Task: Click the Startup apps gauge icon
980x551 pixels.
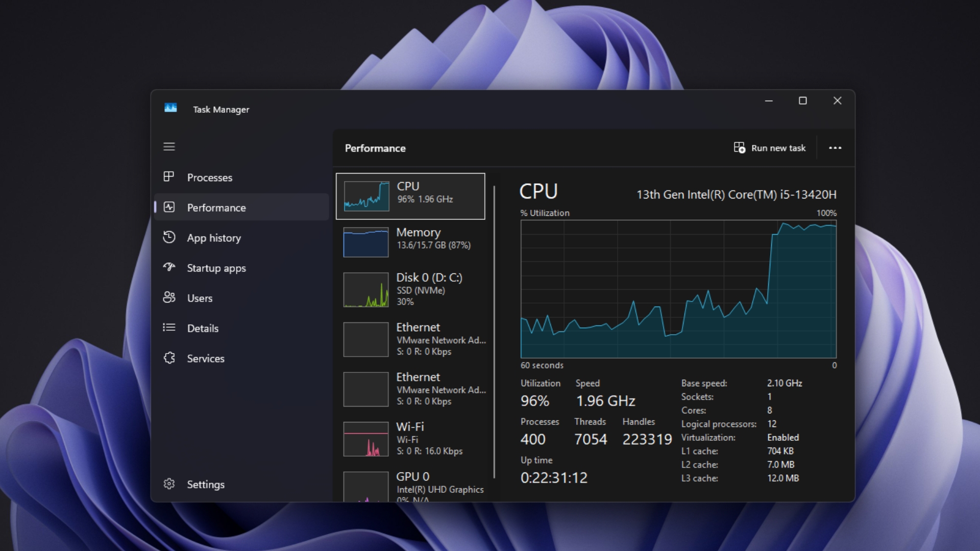Action: pyautogui.click(x=169, y=267)
